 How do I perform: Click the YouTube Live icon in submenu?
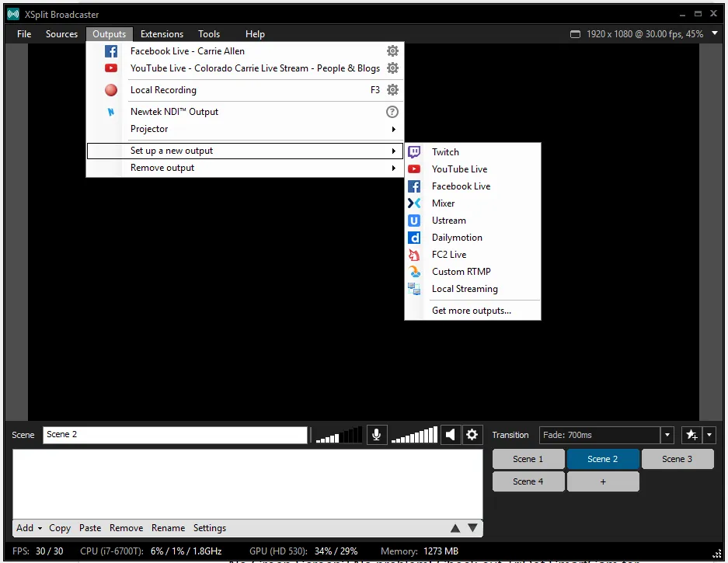click(x=414, y=169)
